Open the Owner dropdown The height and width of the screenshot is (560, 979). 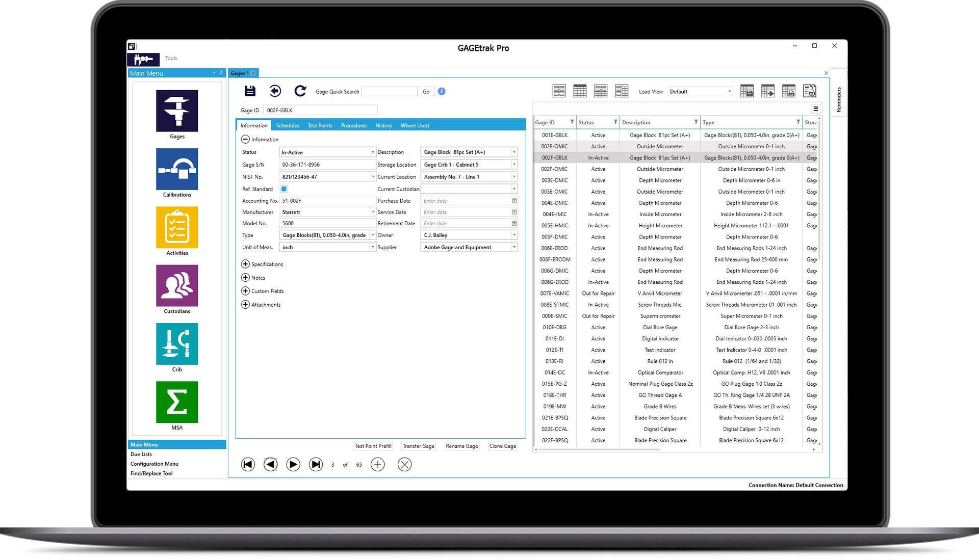[x=514, y=235]
